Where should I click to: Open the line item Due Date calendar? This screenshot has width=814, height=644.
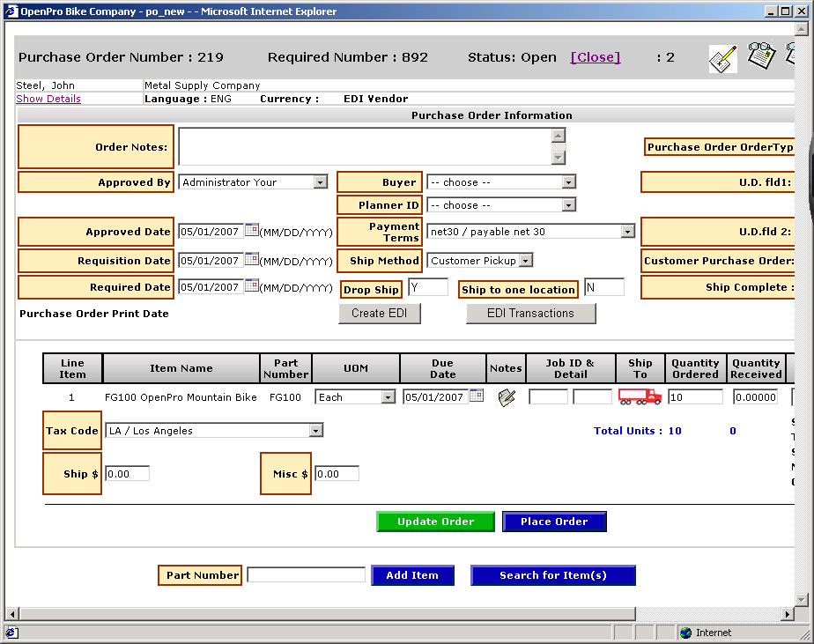(x=477, y=396)
